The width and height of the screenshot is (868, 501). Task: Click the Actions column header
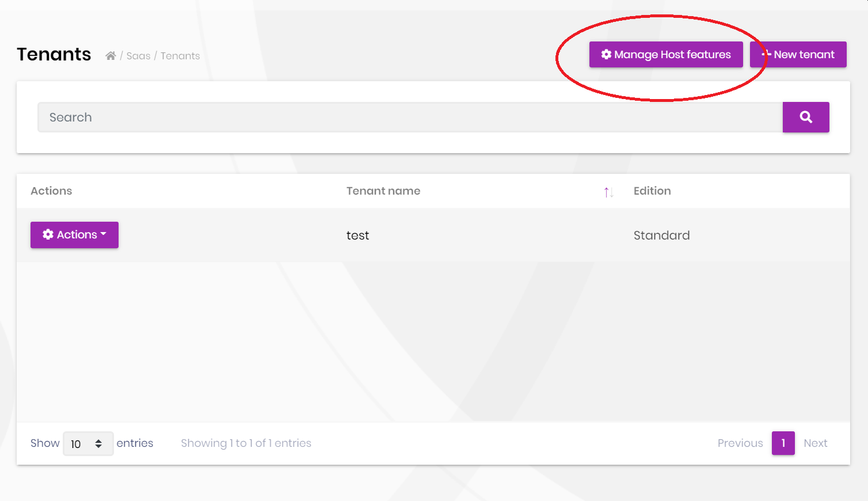pos(51,191)
